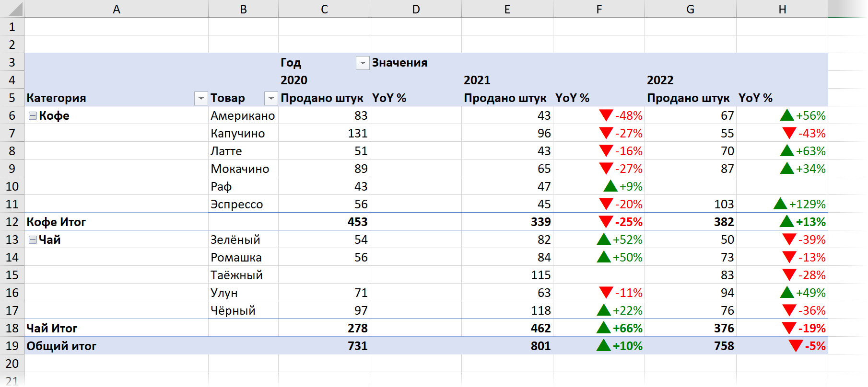Screen dimensions: 868x387
Task: Click green up arrow for Эспрессо +129%
Action: point(780,204)
